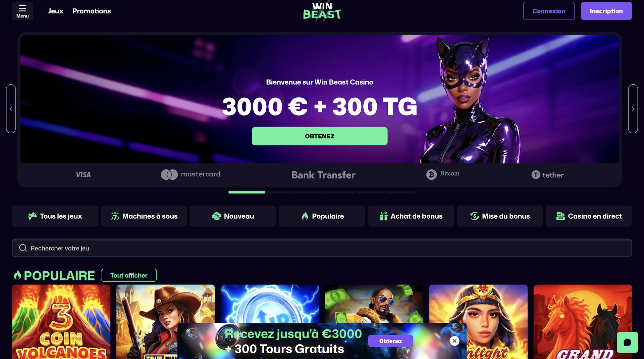The image size is (644, 359).
Task: Click the green OBTENEZ banner button
Action: coord(320,136)
